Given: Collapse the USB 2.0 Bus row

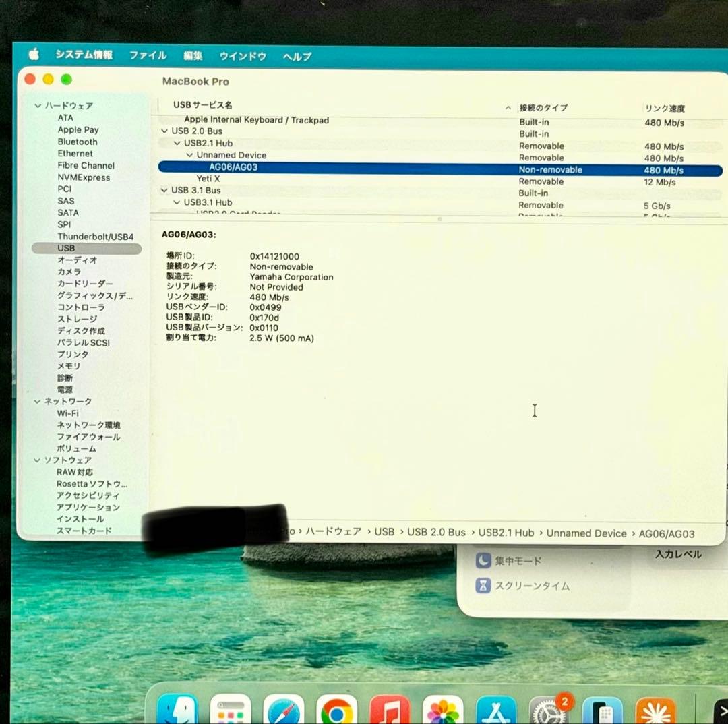Looking at the screenshot, I should [x=164, y=131].
